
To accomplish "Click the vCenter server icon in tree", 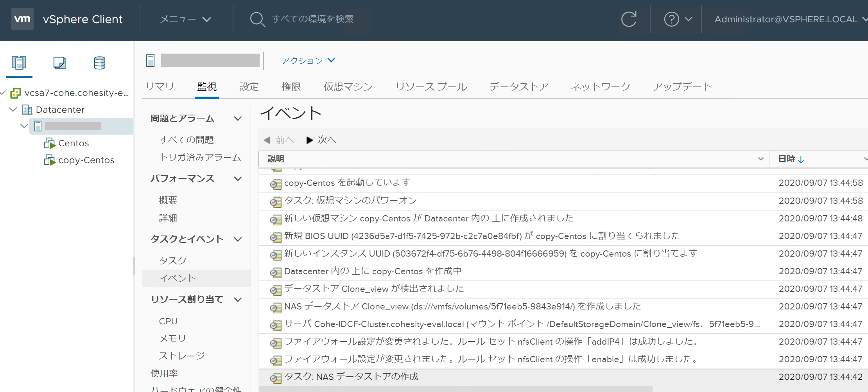I will tap(16, 93).
